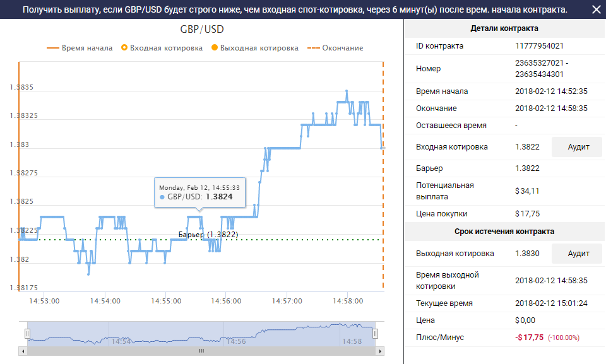The width and height of the screenshot is (606, 364).
Task: Toggle Входная котировка legend item
Action: pos(162,48)
